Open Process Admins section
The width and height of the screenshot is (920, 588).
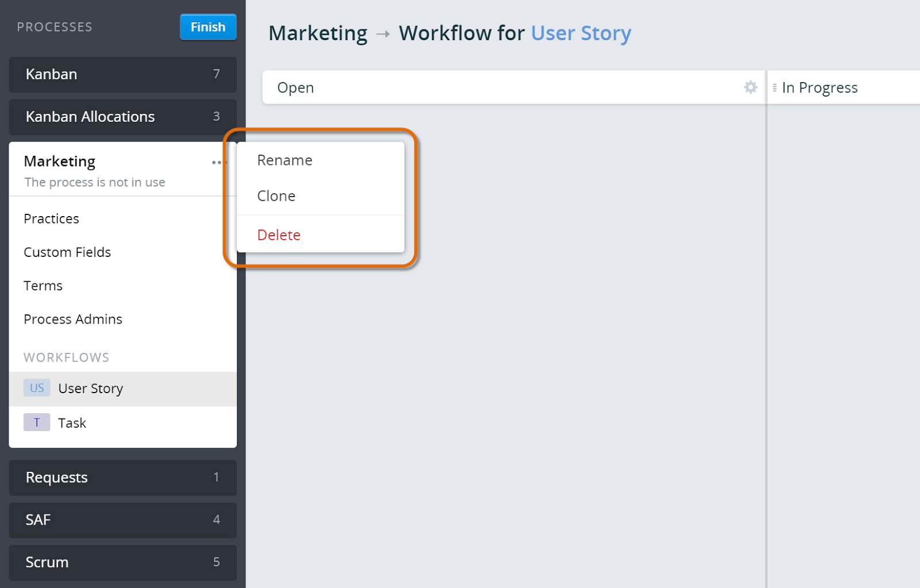(73, 319)
